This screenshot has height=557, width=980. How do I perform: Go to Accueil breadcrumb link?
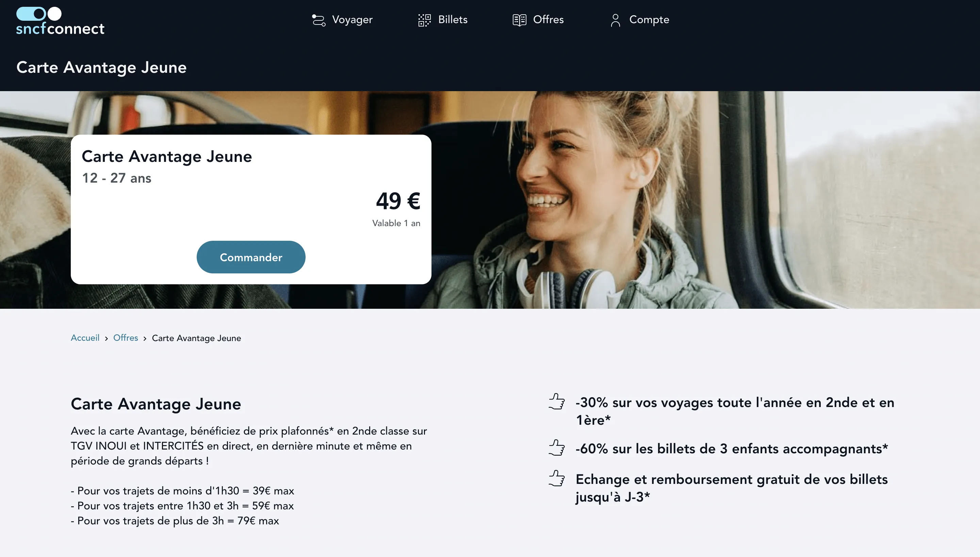pyautogui.click(x=85, y=338)
